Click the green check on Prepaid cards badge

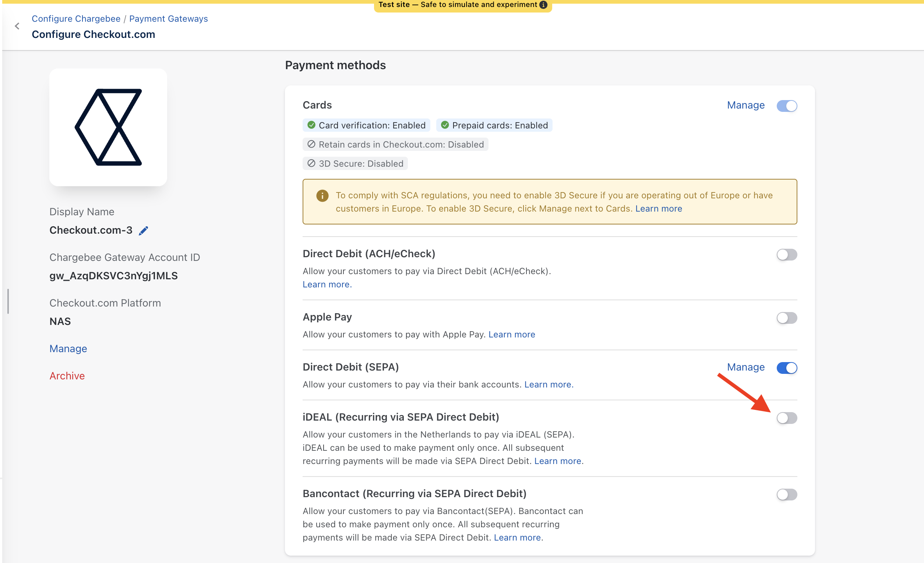[445, 125]
